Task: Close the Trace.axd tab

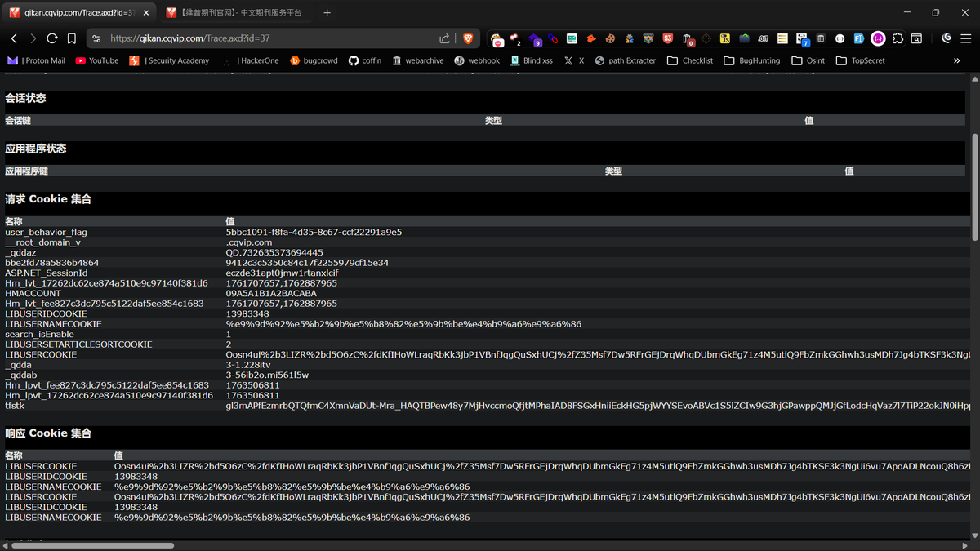Action: 145,13
